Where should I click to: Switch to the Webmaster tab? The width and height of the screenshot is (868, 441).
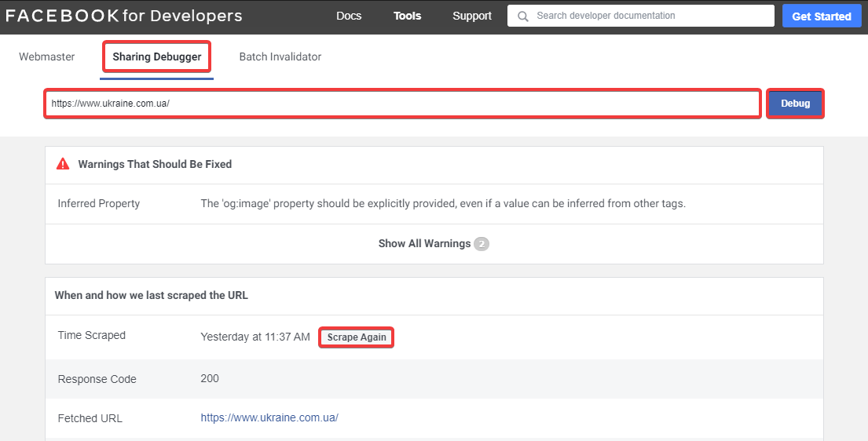[x=47, y=56]
